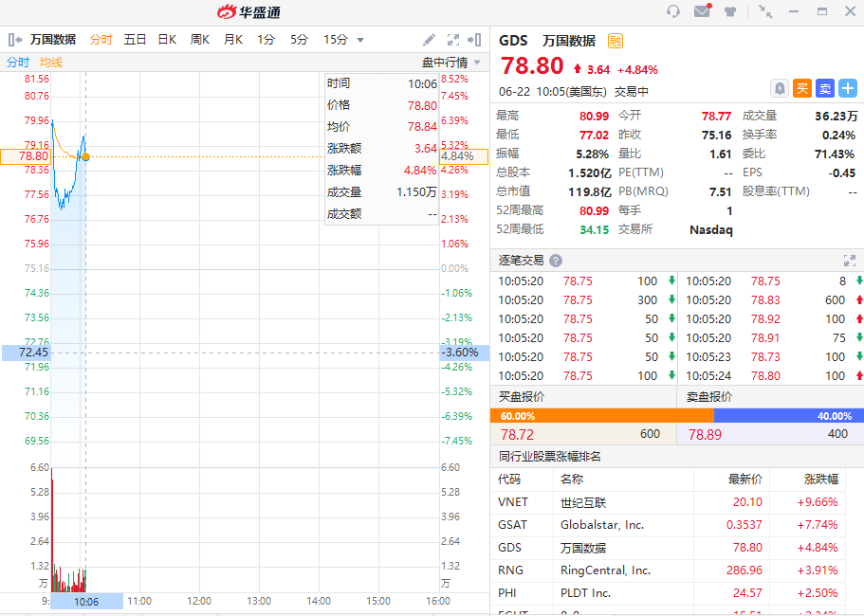Click the compact window mode icon
The width and height of the screenshot is (864, 616).
point(765,11)
